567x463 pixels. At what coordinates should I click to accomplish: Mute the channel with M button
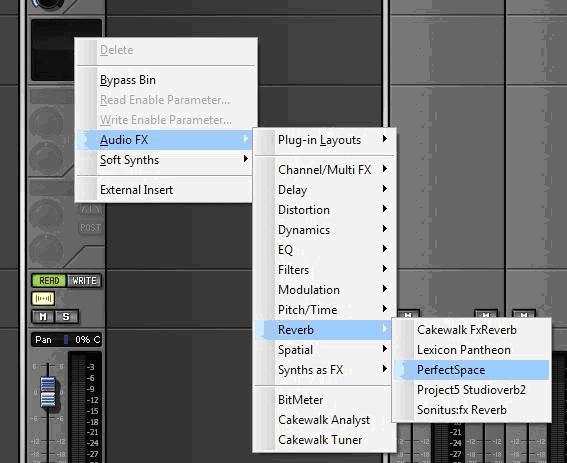[43, 317]
